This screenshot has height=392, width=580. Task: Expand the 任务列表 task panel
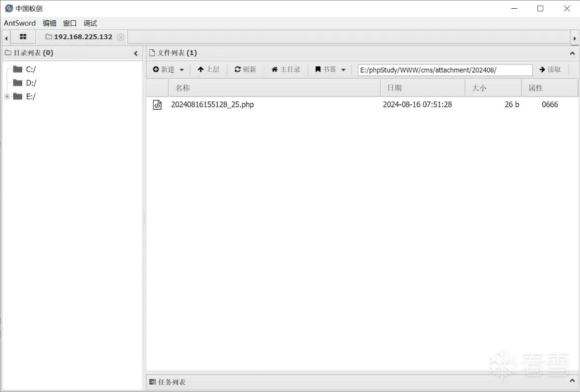pos(572,382)
